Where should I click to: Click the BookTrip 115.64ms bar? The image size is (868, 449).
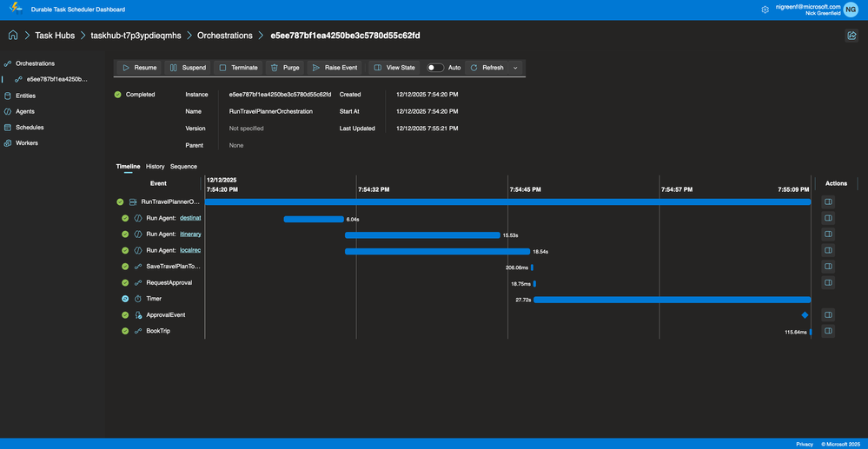click(x=811, y=332)
